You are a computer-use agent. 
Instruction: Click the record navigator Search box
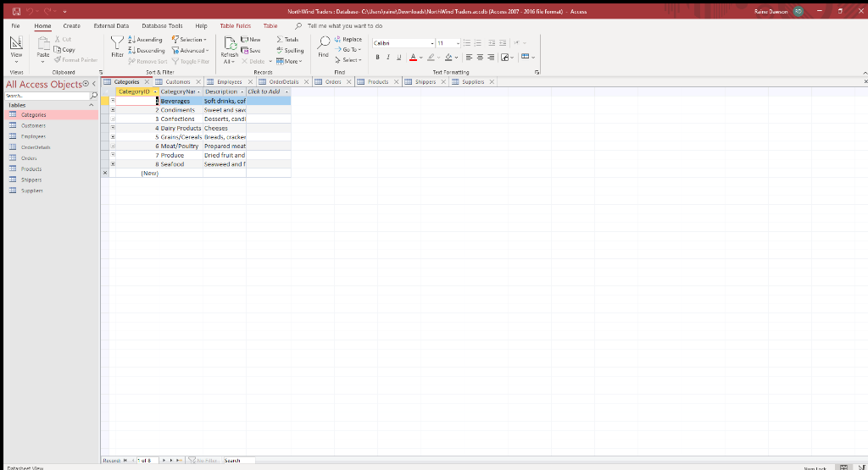click(x=239, y=460)
